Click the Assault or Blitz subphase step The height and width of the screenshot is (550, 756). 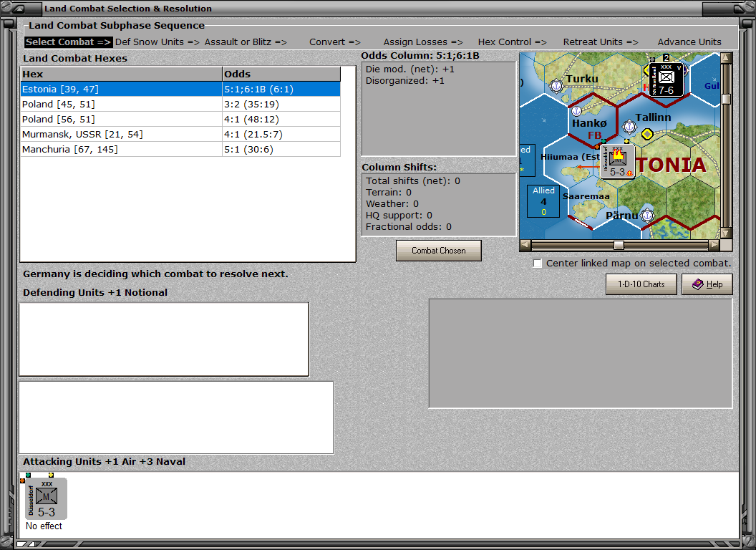246,42
